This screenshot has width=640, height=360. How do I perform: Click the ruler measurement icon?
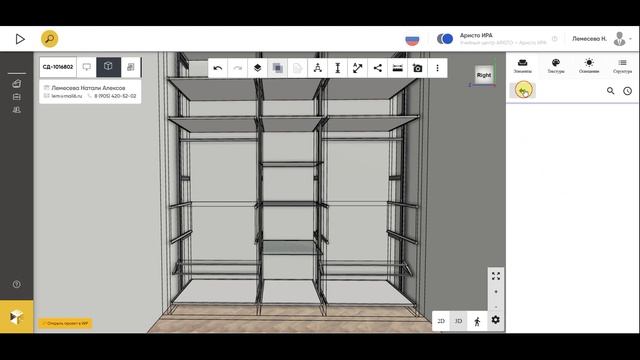click(x=398, y=68)
